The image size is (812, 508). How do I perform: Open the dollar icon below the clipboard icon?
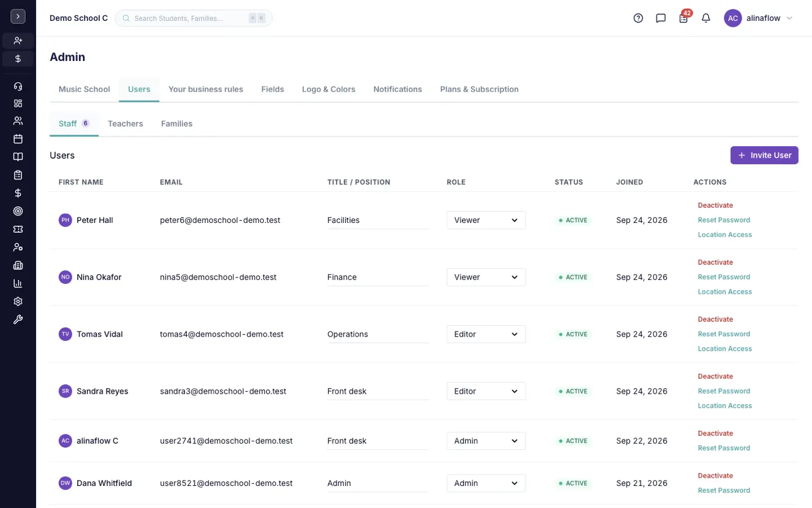click(x=18, y=193)
